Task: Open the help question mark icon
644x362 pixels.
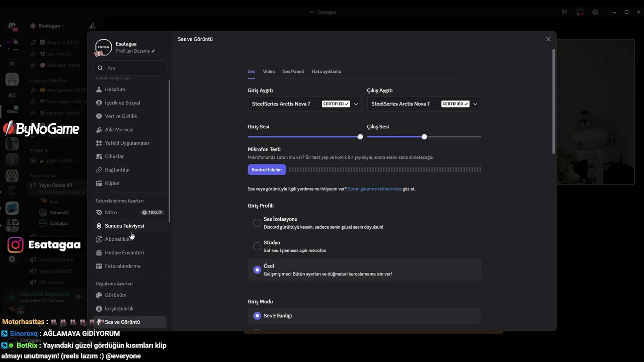Action: pos(596,12)
